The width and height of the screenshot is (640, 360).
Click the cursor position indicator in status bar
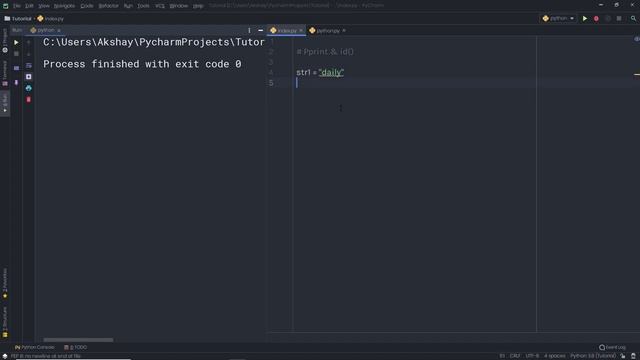point(502,356)
